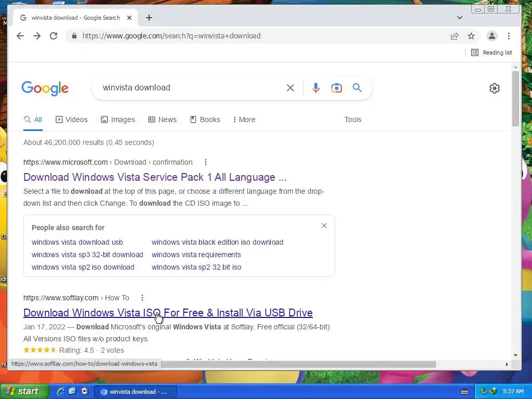
Task: Open search Tools options
Action: [353, 119]
